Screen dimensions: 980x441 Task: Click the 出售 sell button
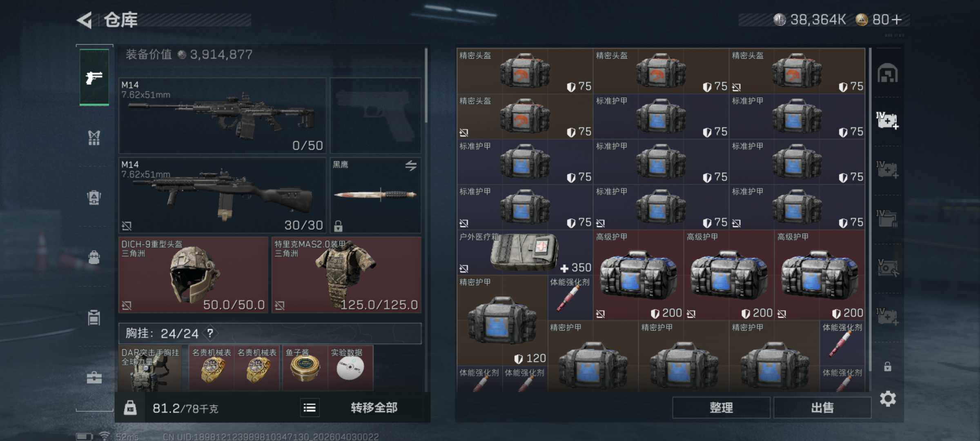tap(822, 408)
